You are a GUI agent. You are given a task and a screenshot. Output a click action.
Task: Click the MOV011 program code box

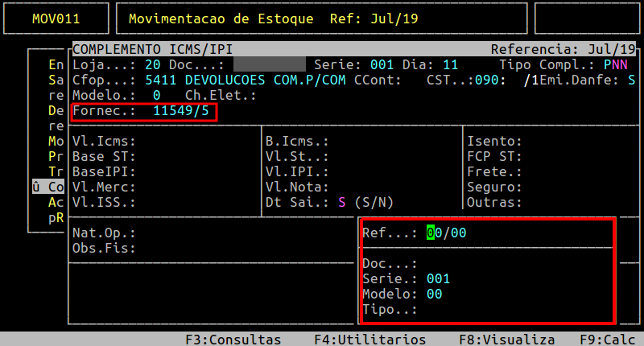[56, 18]
